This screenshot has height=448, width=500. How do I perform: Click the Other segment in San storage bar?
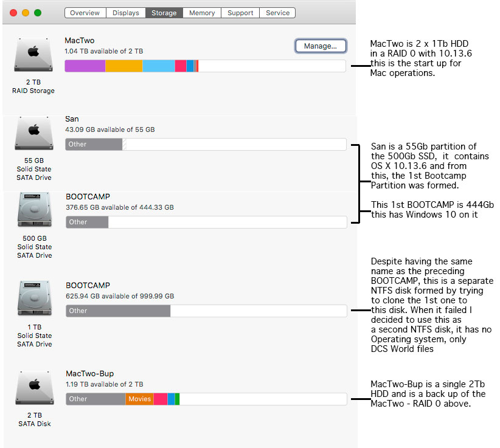[x=94, y=144]
